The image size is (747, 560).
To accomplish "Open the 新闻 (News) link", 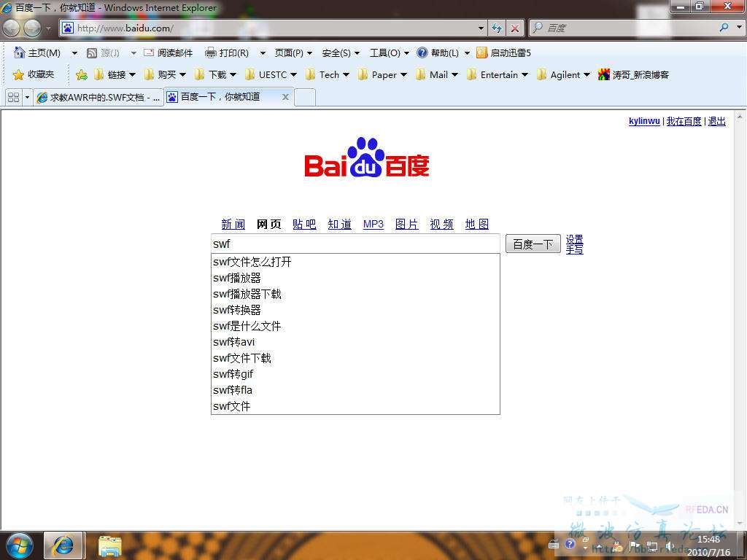I will [233, 224].
